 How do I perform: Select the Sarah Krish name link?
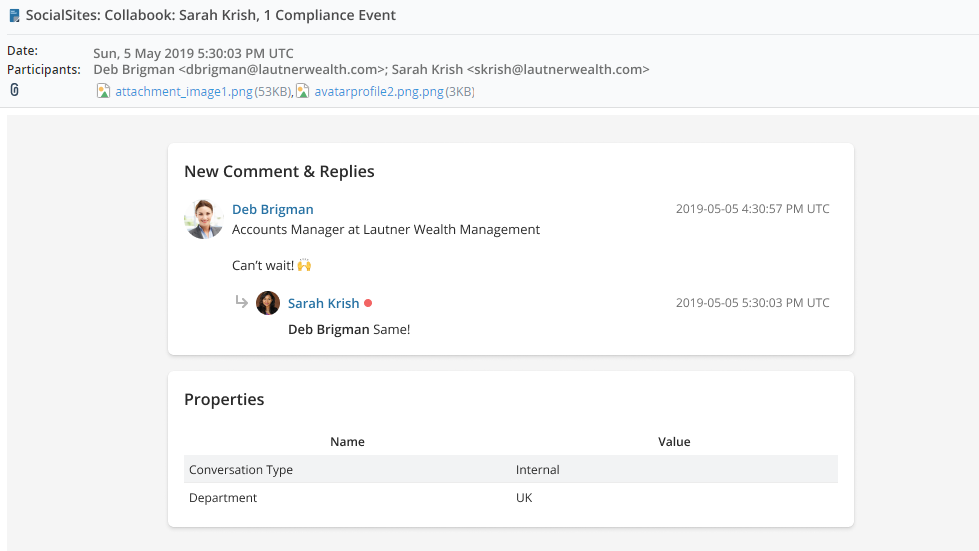(x=323, y=303)
